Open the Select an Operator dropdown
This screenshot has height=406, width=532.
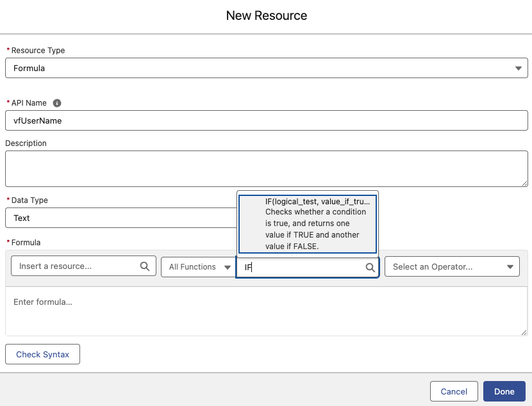click(x=452, y=267)
